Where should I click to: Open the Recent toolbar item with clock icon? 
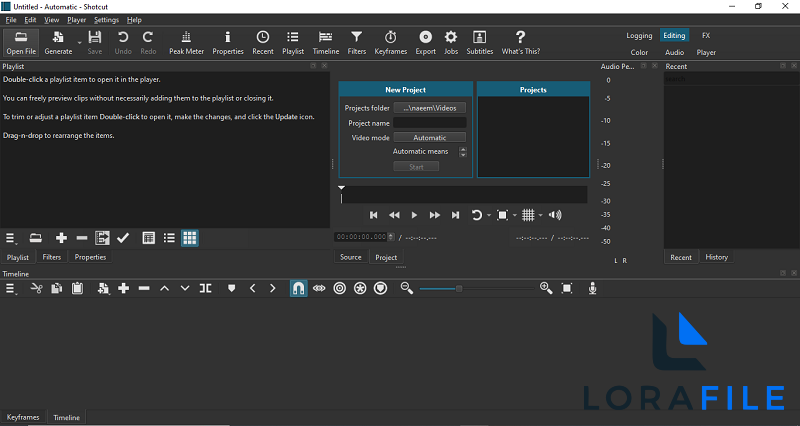pyautogui.click(x=263, y=43)
